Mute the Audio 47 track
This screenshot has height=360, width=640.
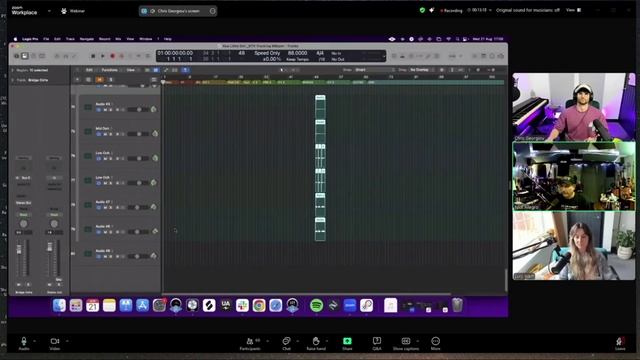(x=105, y=207)
